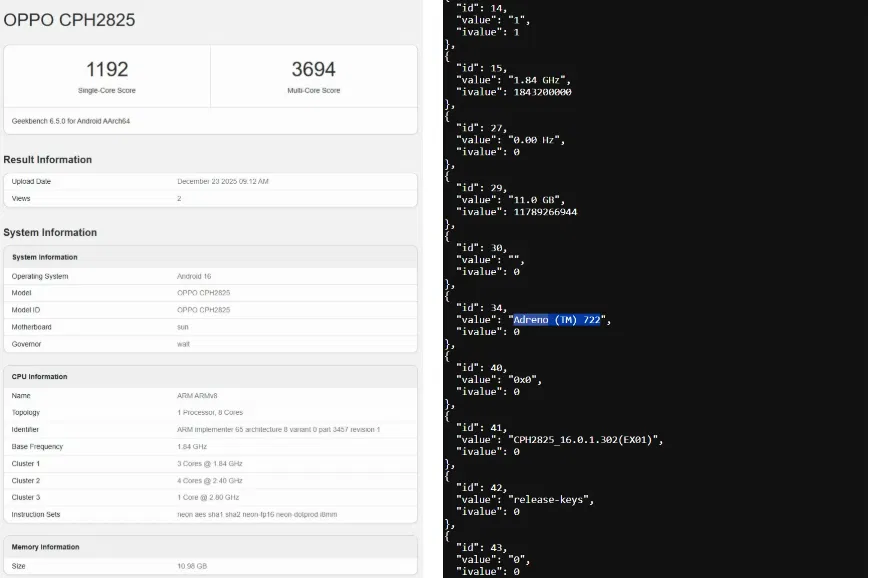Image resolution: width=869 pixels, height=578 pixels.
Task: Click the Multi-Core Score label
Action: (x=314, y=90)
